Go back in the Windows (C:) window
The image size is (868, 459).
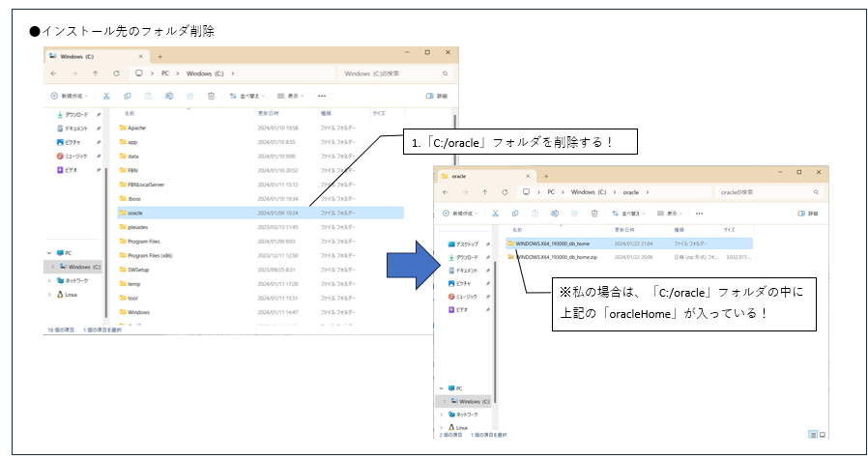54,73
